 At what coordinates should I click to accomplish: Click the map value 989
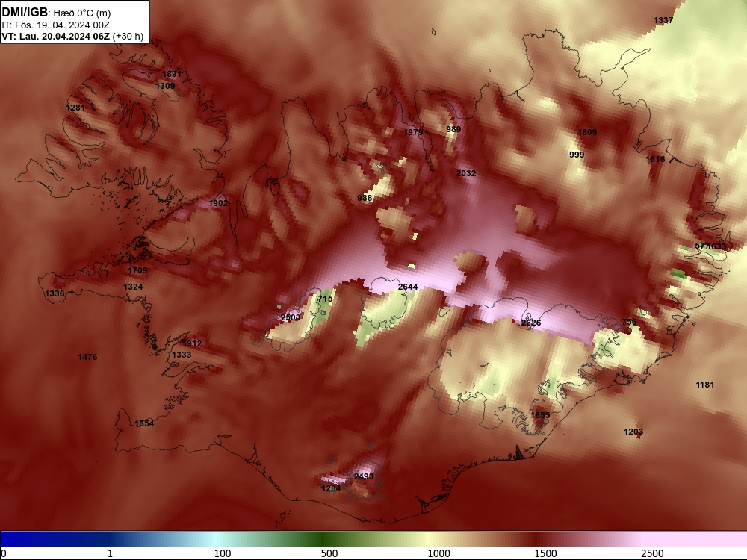pyautogui.click(x=453, y=129)
